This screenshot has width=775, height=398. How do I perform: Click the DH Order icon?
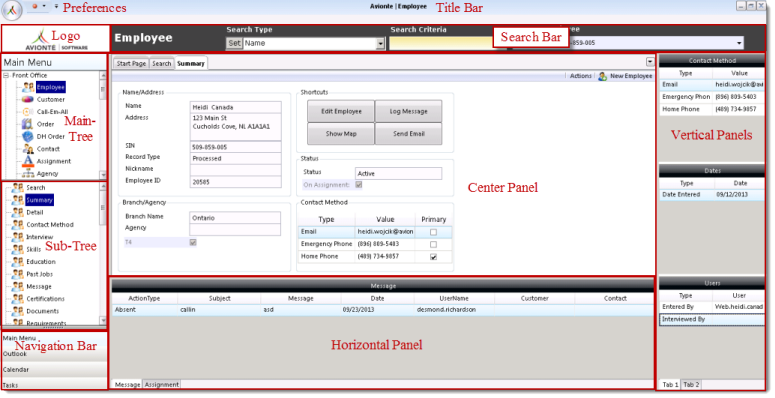28,136
